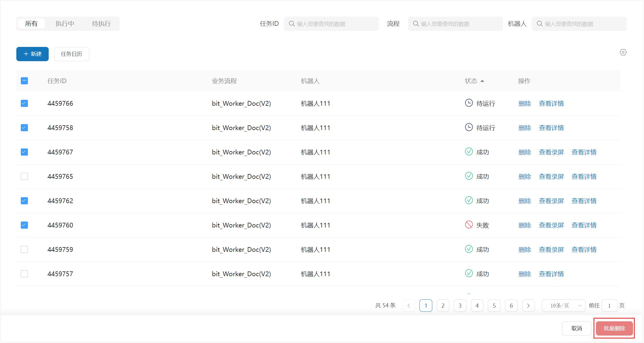This screenshot has height=343, width=644.
Task: Click the previous page left chevron
Action: click(x=409, y=306)
